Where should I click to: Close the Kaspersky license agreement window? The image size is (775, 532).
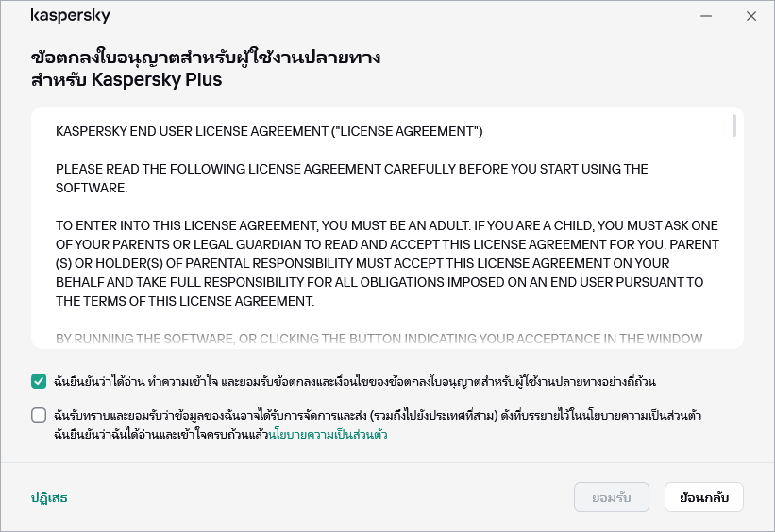tap(751, 16)
